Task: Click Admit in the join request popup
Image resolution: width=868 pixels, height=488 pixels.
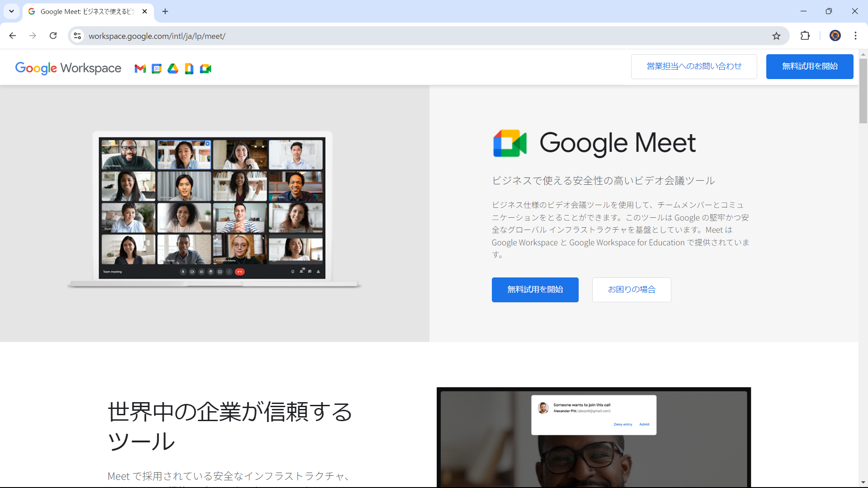Action: (644, 424)
